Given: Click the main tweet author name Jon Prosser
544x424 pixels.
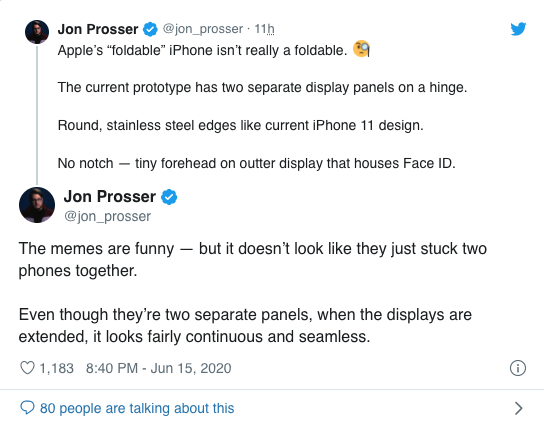Looking at the screenshot, I should tap(110, 197).
